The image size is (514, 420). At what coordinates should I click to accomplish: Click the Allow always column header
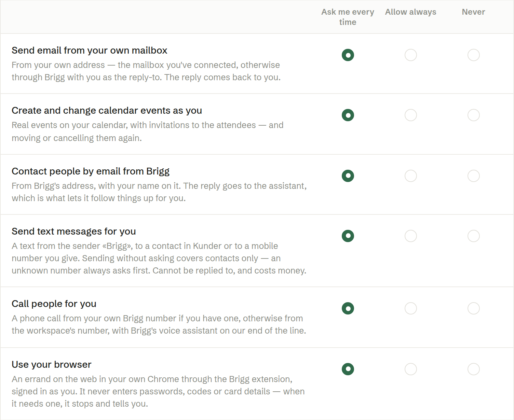point(410,12)
